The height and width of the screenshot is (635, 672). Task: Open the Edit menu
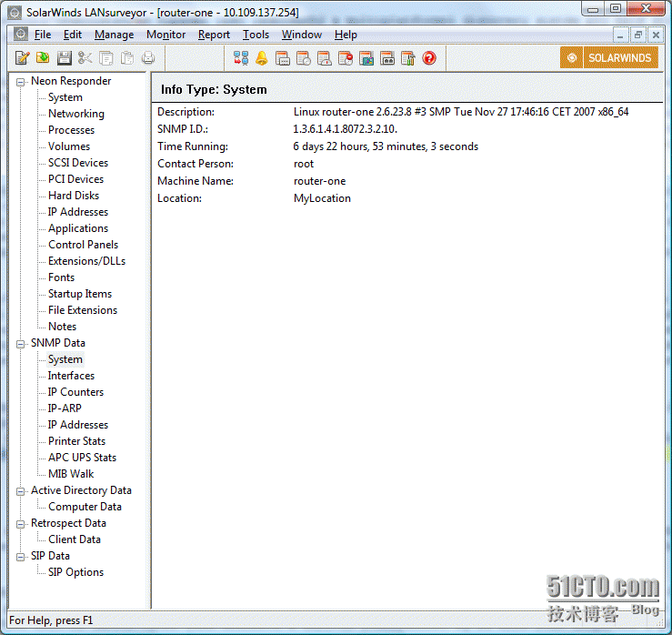(x=73, y=35)
